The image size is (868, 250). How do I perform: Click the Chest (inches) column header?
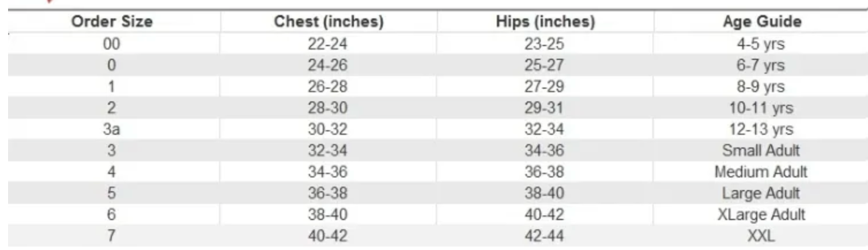pyautogui.click(x=328, y=22)
